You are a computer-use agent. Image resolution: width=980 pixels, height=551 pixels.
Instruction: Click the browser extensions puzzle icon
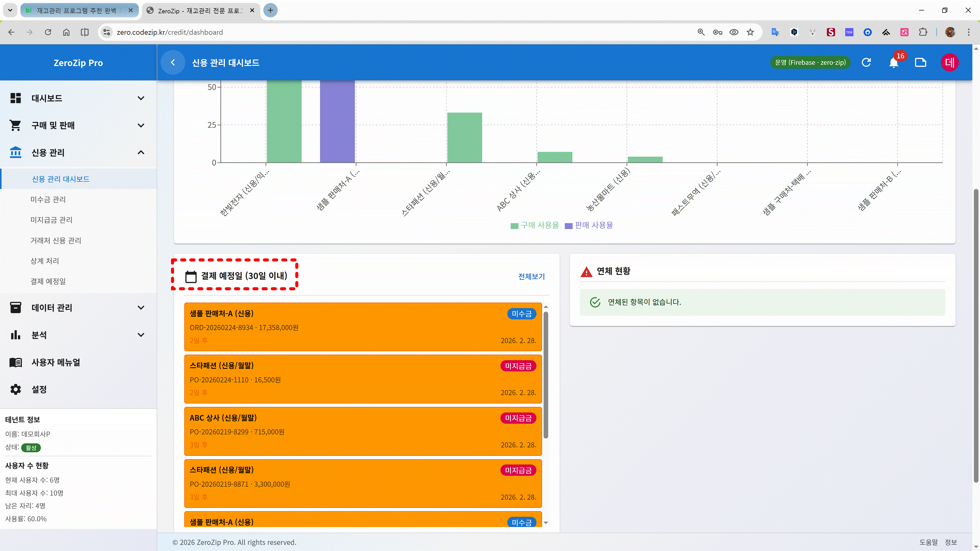coord(923,32)
